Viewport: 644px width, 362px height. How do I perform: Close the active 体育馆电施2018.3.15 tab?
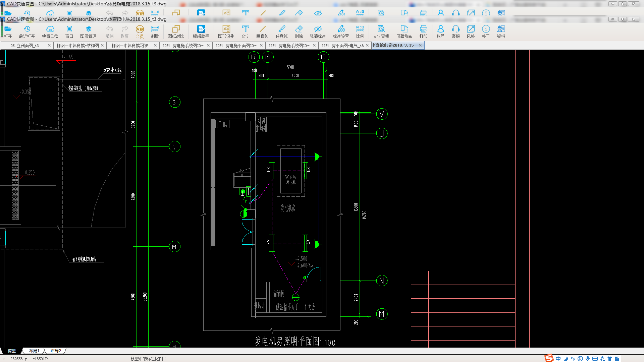(x=420, y=45)
